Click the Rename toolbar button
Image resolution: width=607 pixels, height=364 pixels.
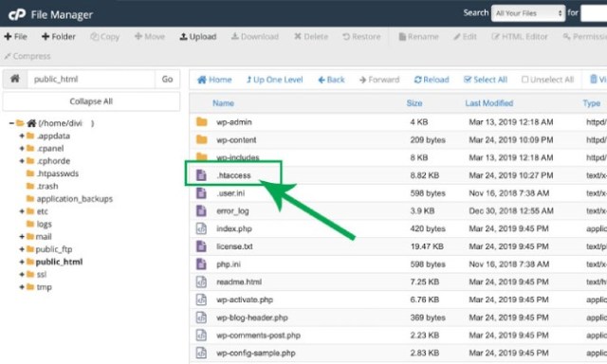click(418, 37)
